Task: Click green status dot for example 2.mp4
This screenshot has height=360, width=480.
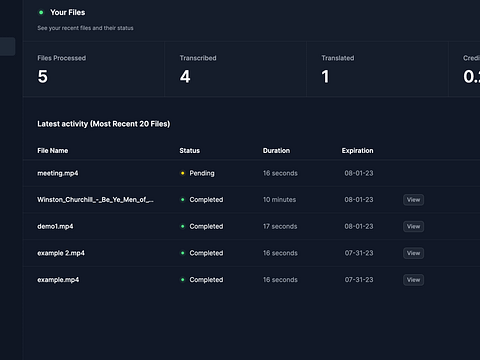Action: click(x=182, y=253)
